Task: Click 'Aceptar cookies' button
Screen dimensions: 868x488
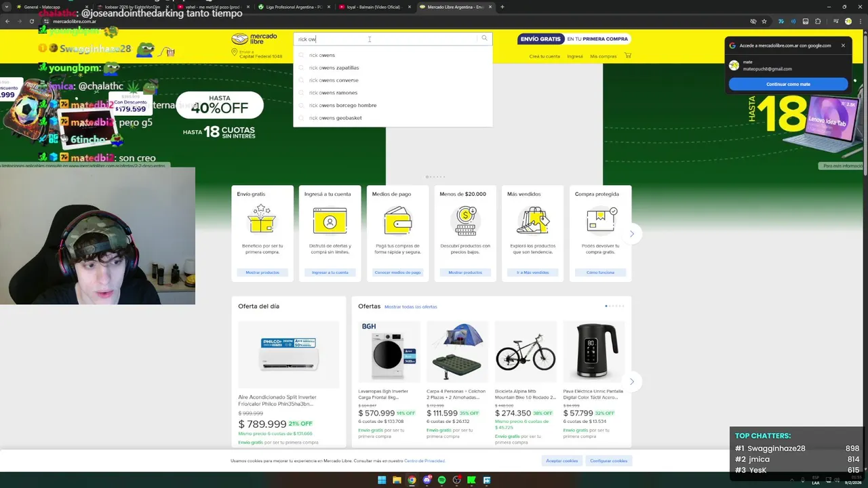Action: click(x=562, y=461)
